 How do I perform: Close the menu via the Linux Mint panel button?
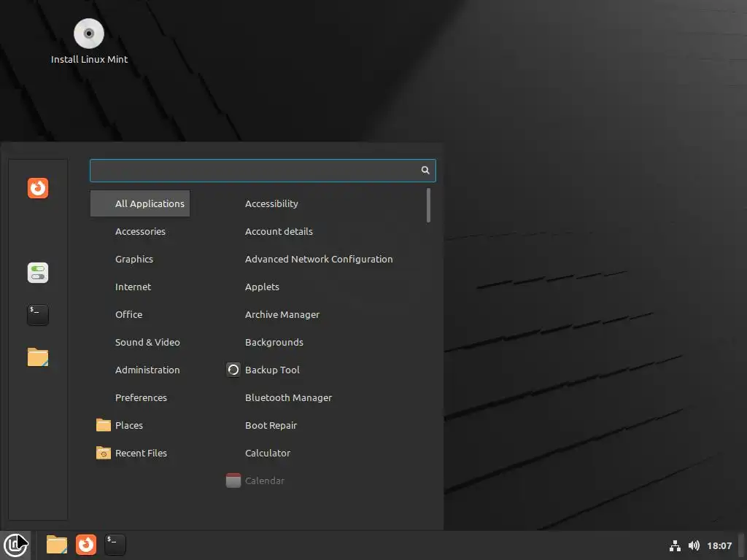click(x=15, y=545)
